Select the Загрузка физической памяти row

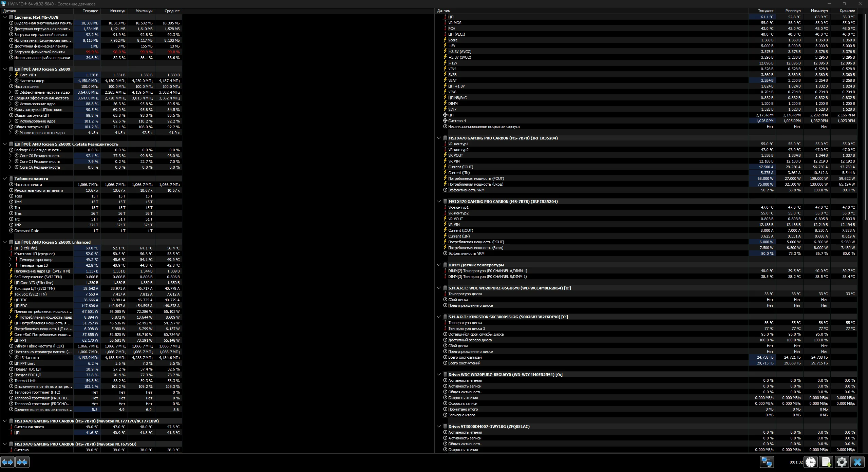39,52
